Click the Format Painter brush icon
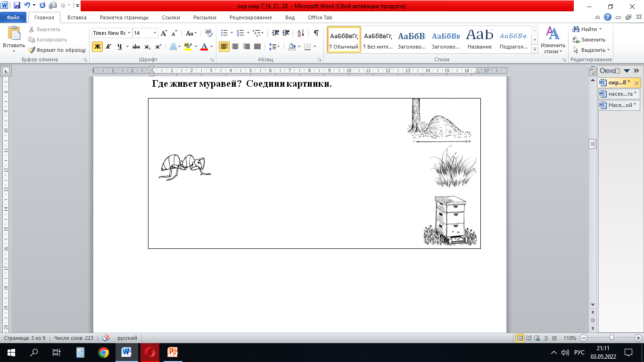Screen dimensions: 644x362 point(32,50)
